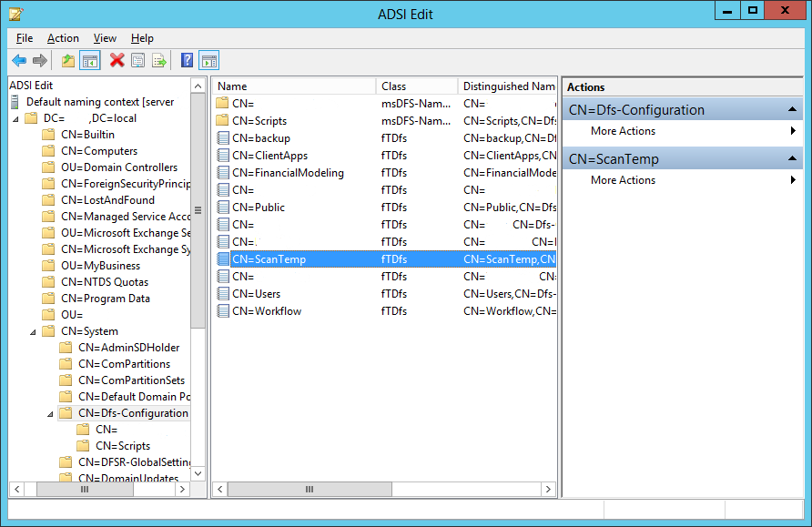This screenshot has height=527, width=812.
Task: Sort list by the Name column header
Action: point(294,86)
